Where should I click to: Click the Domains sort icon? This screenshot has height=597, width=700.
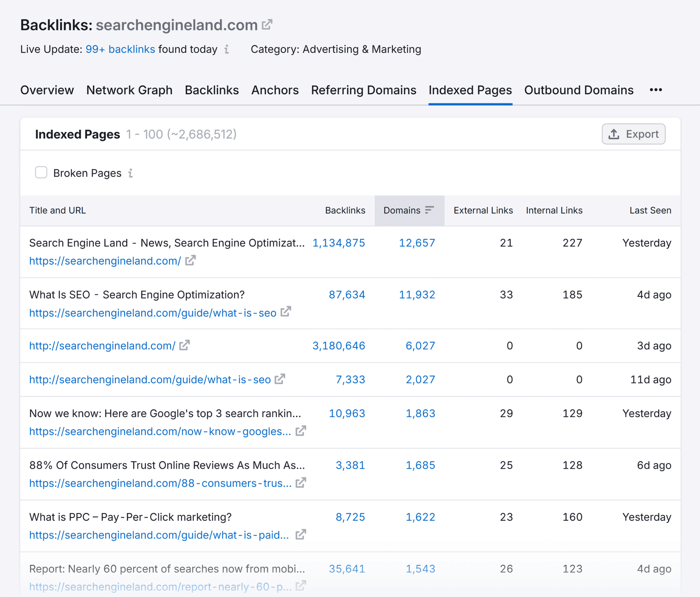(429, 210)
